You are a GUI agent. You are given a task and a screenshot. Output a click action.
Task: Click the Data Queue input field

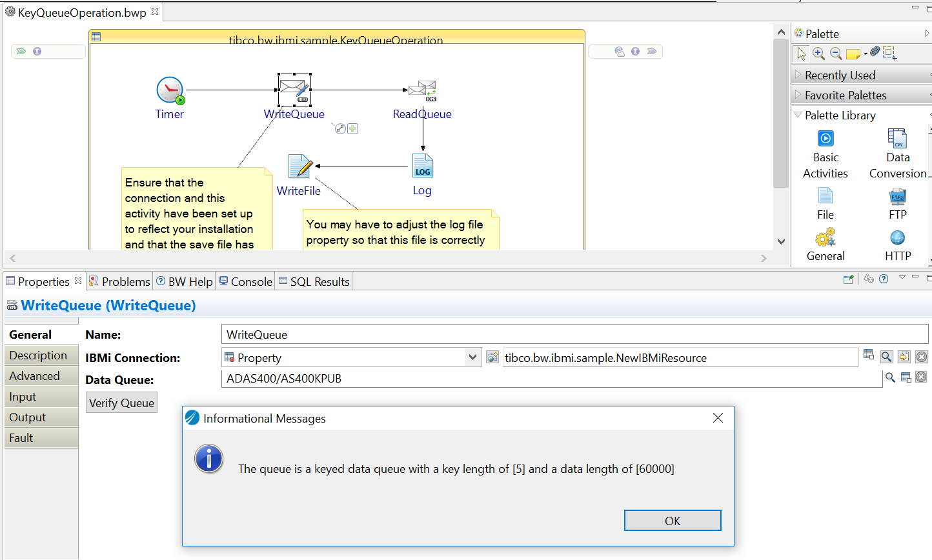(x=551, y=378)
